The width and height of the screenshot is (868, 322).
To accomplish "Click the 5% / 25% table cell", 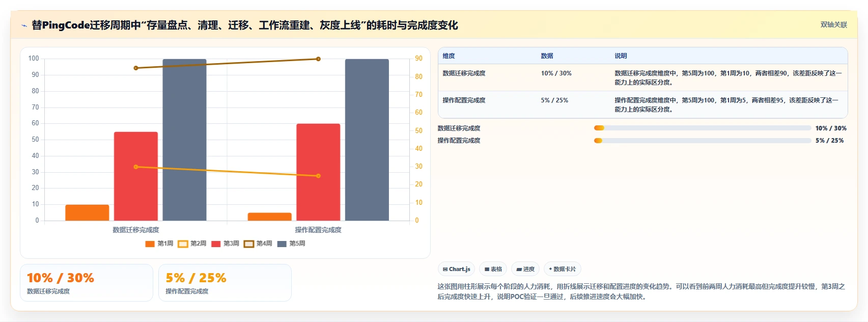I will coord(554,100).
